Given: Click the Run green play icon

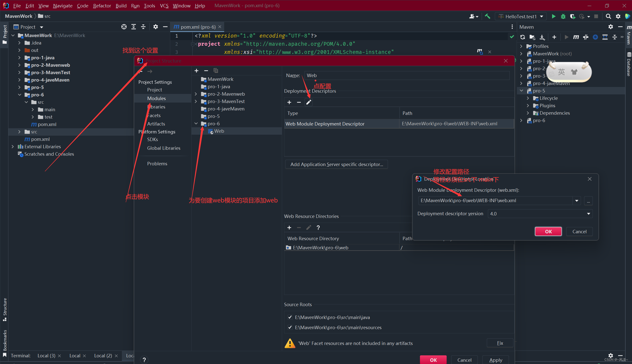Looking at the screenshot, I should [x=554, y=16].
